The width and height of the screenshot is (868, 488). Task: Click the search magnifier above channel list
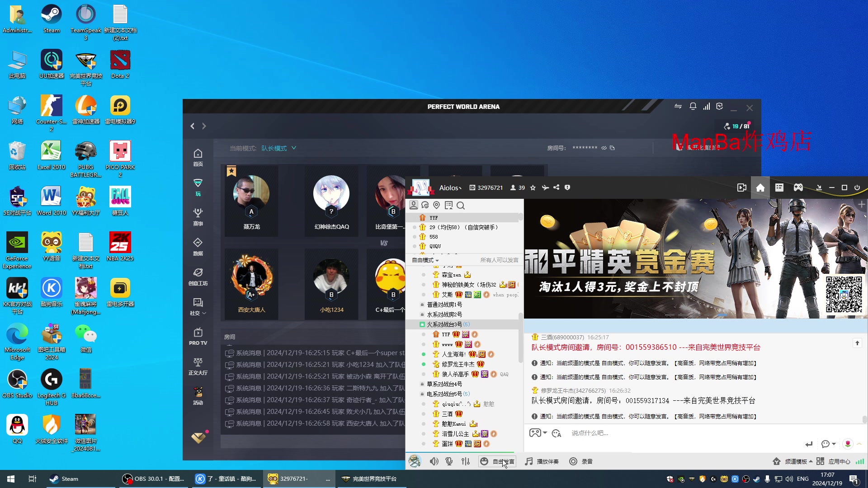(461, 206)
